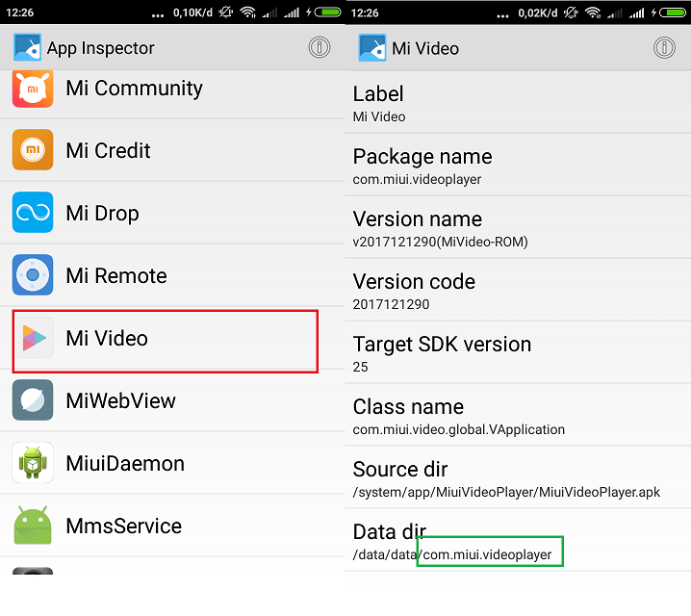Tap the Version name heading
Viewport: 691px width, 616px height.
pyautogui.click(x=418, y=219)
